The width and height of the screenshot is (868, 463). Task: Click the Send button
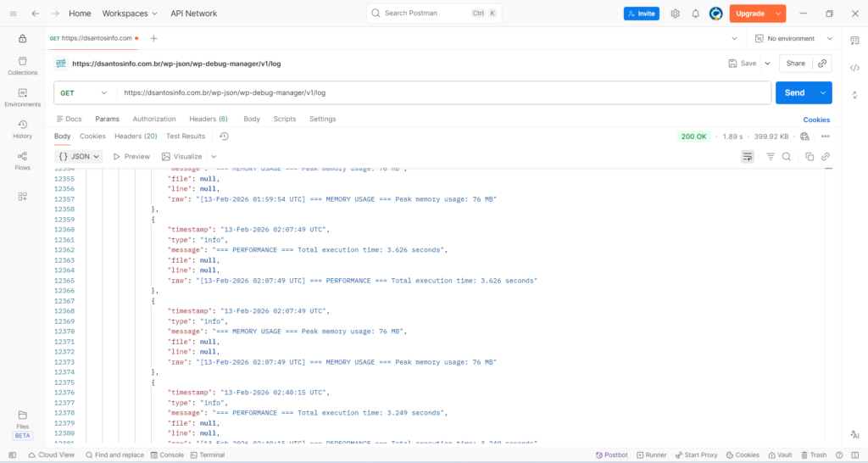(794, 92)
